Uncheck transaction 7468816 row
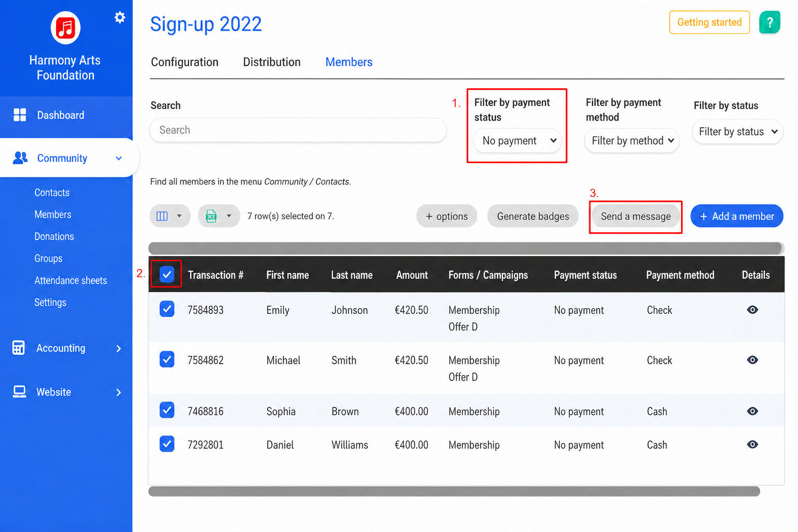This screenshot has width=798, height=532. pyautogui.click(x=167, y=410)
